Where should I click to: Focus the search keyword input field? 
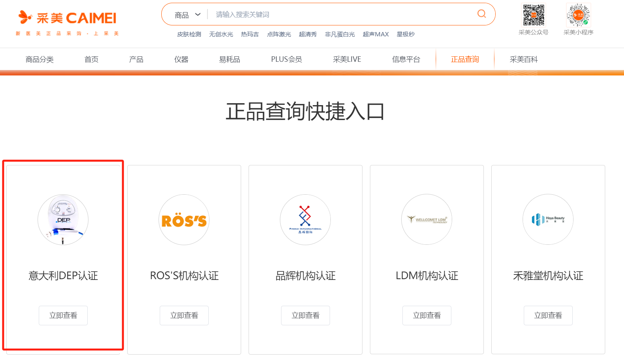[x=341, y=14]
